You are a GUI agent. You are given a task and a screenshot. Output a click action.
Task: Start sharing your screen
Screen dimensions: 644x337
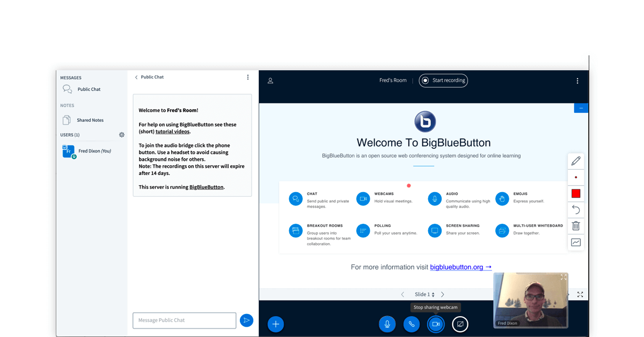tap(460, 324)
